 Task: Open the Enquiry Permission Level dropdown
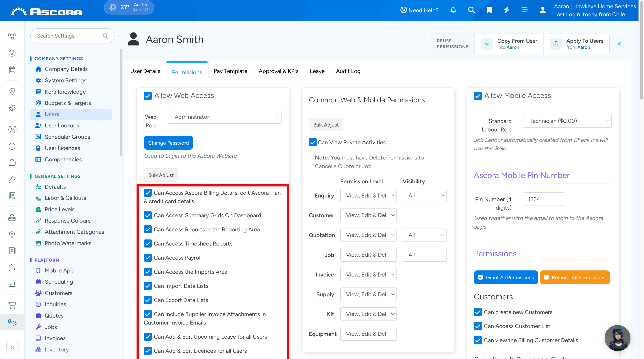tap(368, 196)
